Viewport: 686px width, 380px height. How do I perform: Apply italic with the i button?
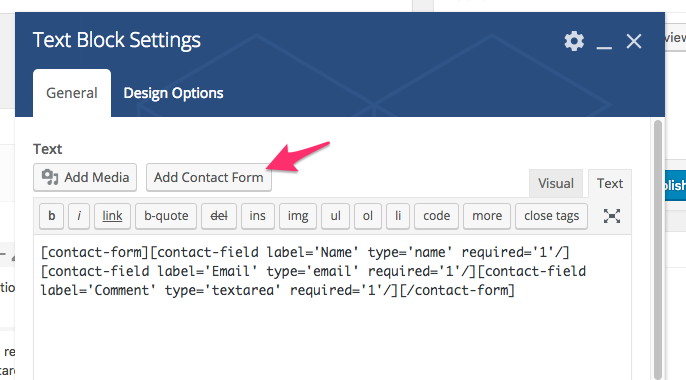(x=79, y=216)
